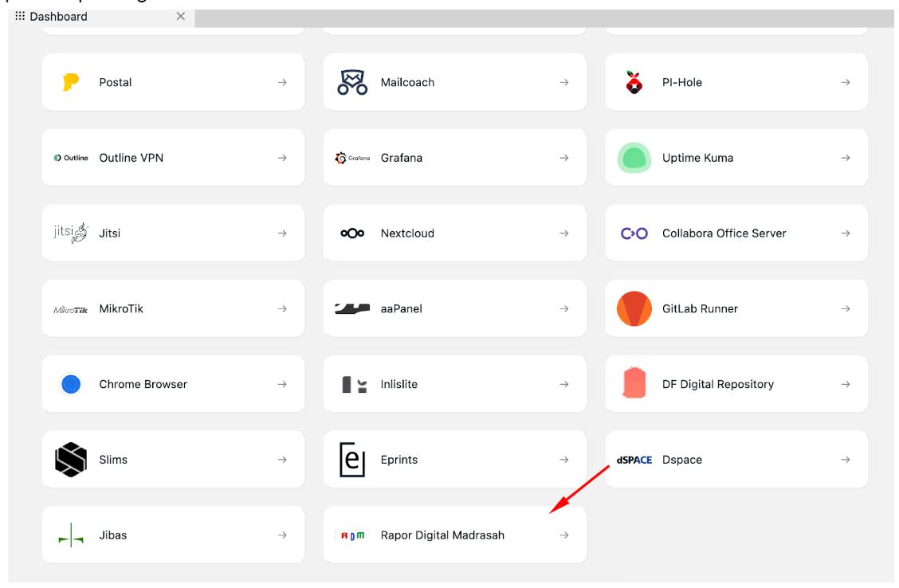Open the Grafana app link
Image resolution: width=899 pixels, height=588 pixels.
[402, 158]
